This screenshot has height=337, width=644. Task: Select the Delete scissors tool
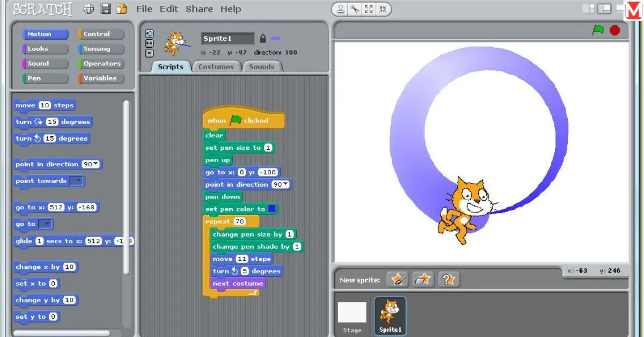coord(355,9)
